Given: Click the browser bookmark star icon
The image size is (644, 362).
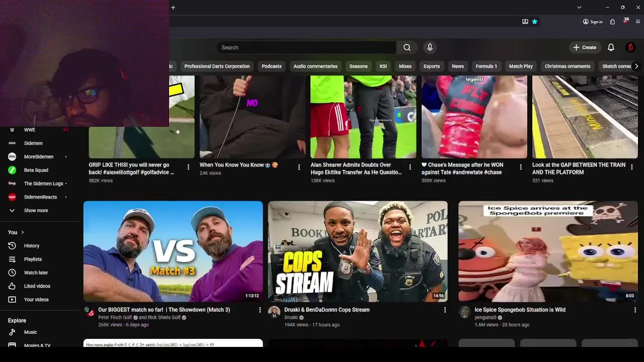Looking at the screenshot, I should tap(535, 22).
